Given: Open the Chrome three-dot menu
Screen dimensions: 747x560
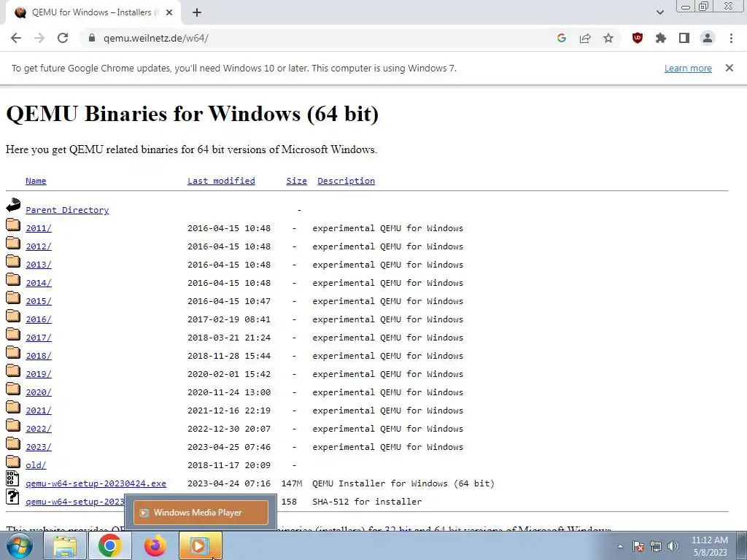Looking at the screenshot, I should pos(731,38).
